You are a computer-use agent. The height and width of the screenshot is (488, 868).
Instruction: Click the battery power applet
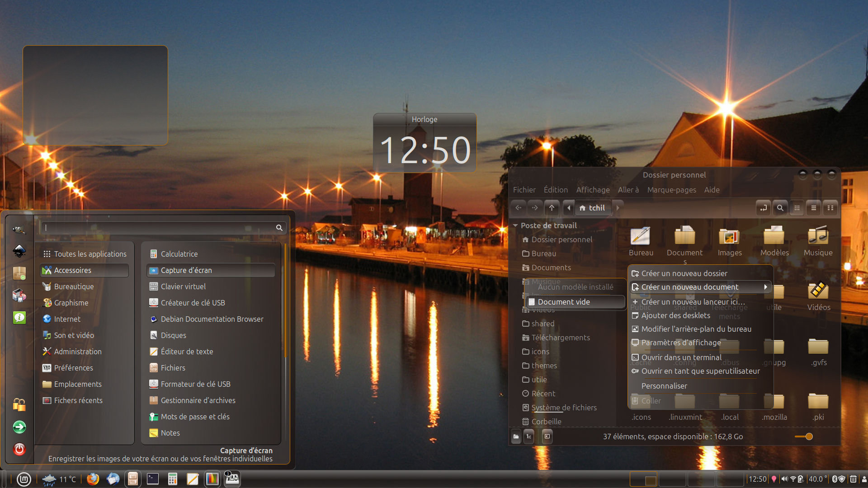click(x=801, y=479)
